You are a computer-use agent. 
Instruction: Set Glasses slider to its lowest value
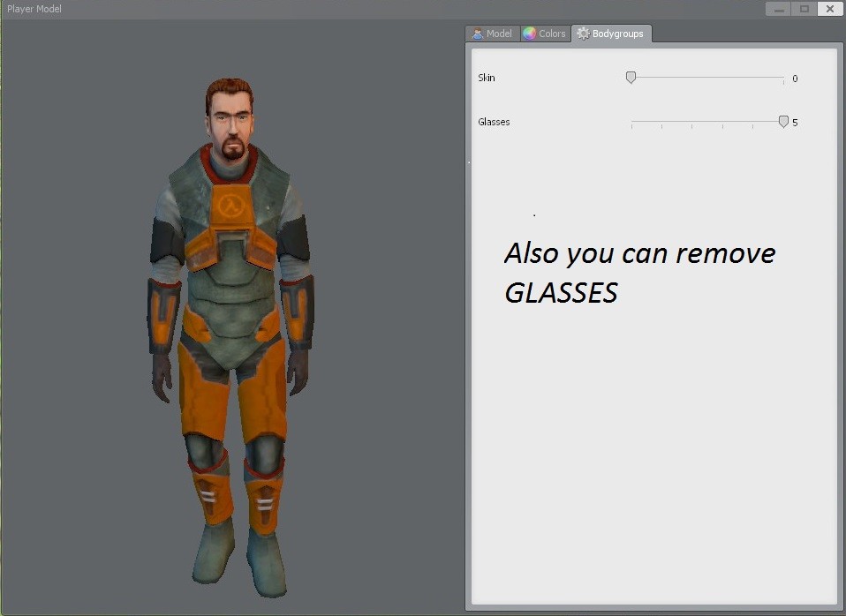point(631,123)
